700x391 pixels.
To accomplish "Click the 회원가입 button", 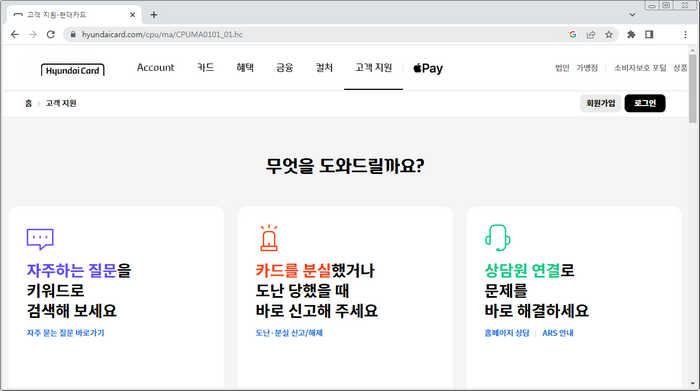I will [x=600, y=103].
